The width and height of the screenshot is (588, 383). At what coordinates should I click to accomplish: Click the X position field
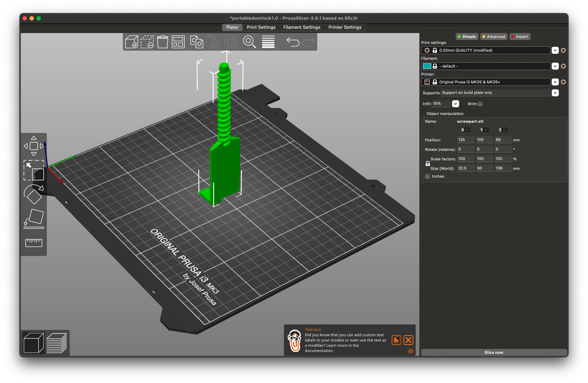pyautogui.click(x=465, y=140)
